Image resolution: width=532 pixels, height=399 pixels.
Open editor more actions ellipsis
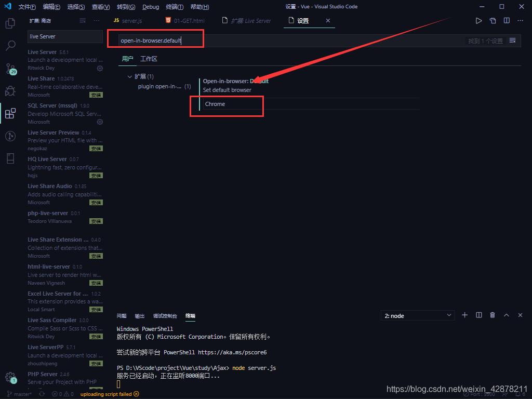520,21
